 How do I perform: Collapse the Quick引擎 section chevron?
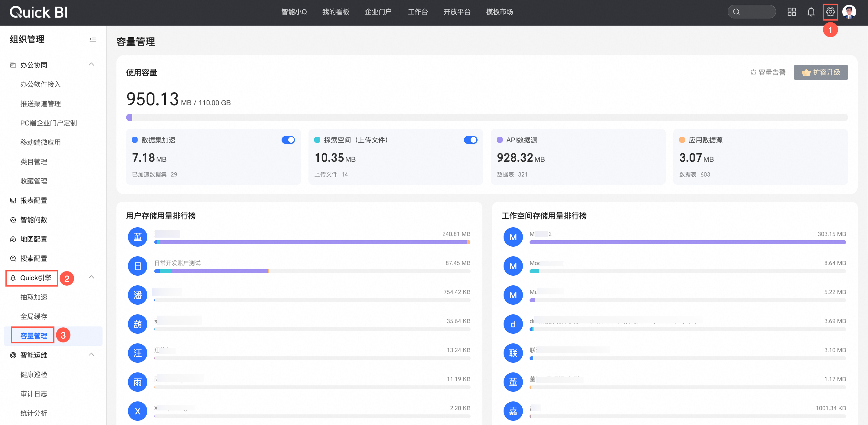[x=91, y=277]
